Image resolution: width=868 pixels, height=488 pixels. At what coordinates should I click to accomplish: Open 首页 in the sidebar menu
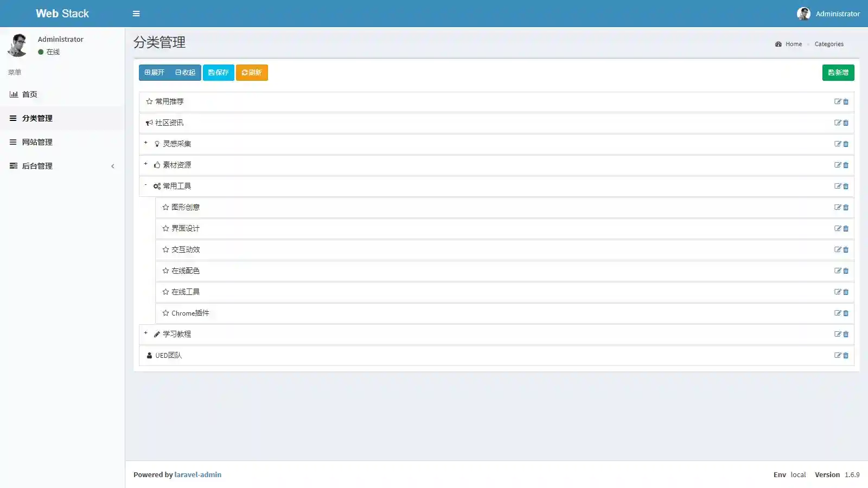pyautogui.click(x=62, y=94)
